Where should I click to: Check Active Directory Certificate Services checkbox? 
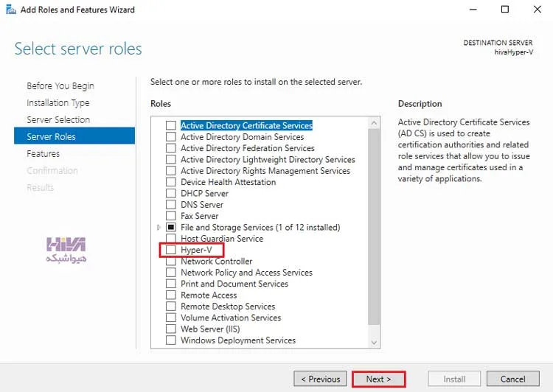(171, 125)
